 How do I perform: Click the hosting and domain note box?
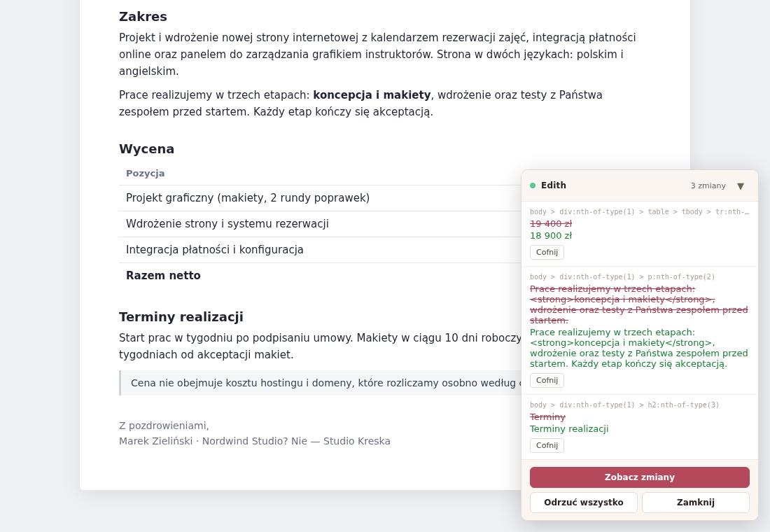[x=321, y=383]
